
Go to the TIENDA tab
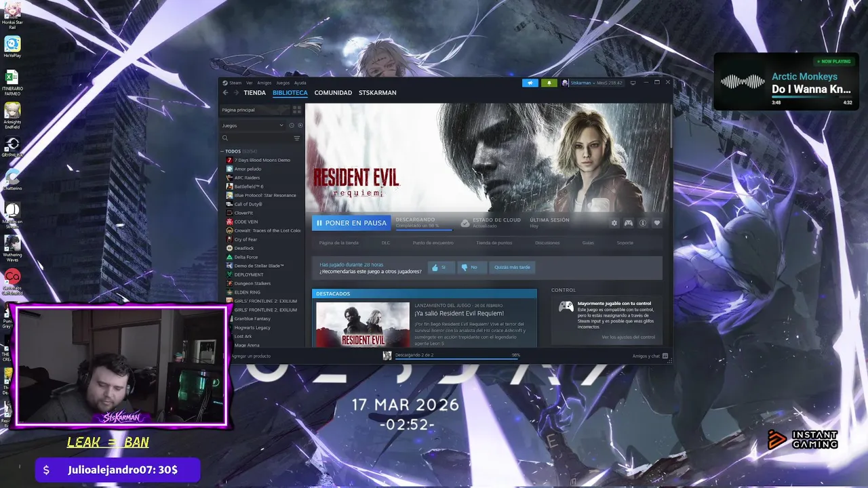pyautogui.click(x=255, y=93)
